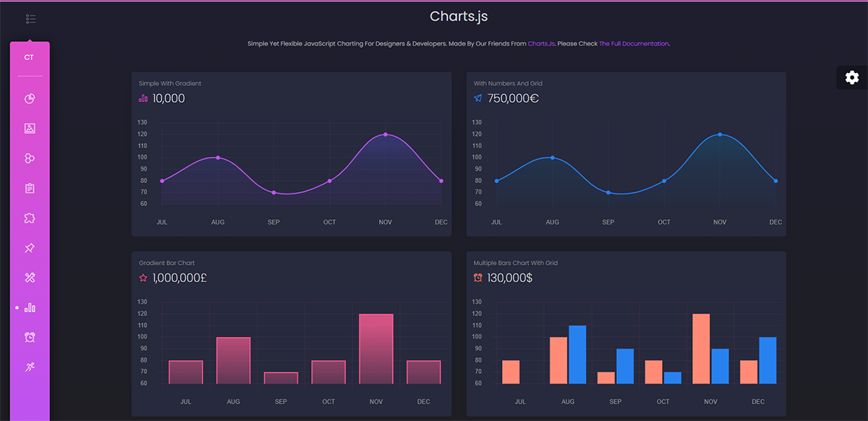Image resolution: width=868 pixels, height=421 pixels.
Task: Select the alarm clock icon in the sidebar
Action: point(30,337)
